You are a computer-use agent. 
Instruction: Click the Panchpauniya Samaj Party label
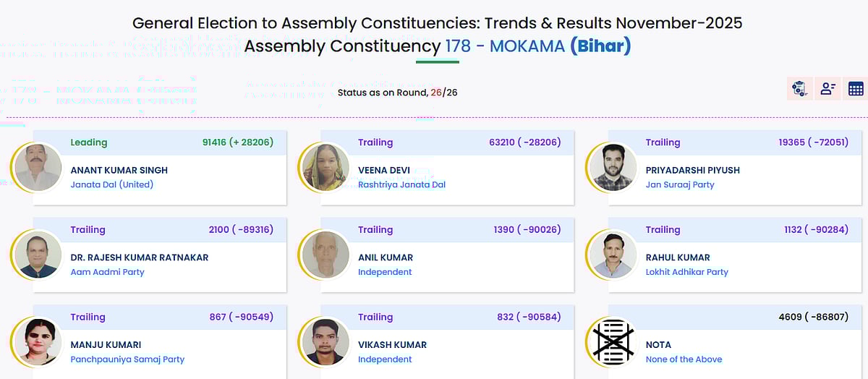tap(127, 359)
